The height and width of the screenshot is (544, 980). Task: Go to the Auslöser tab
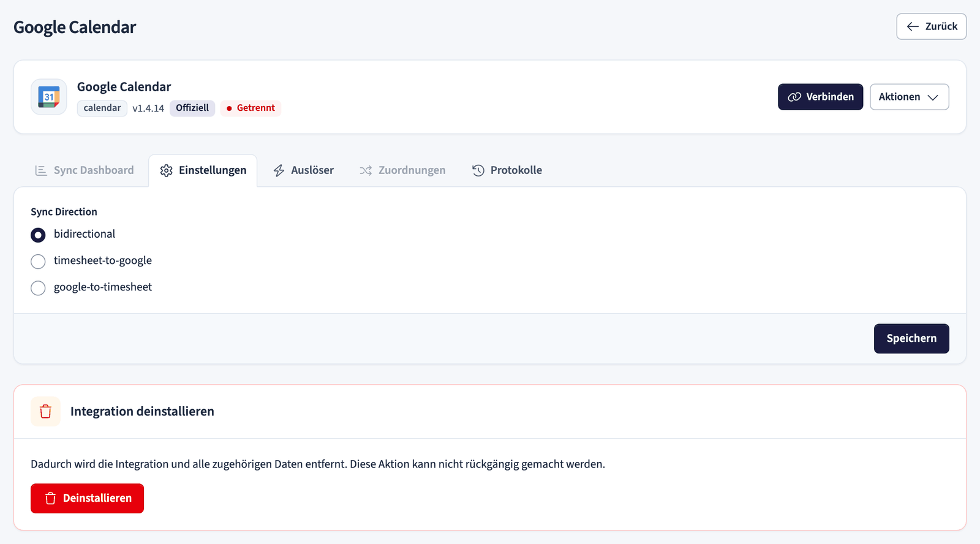[304, 170]
